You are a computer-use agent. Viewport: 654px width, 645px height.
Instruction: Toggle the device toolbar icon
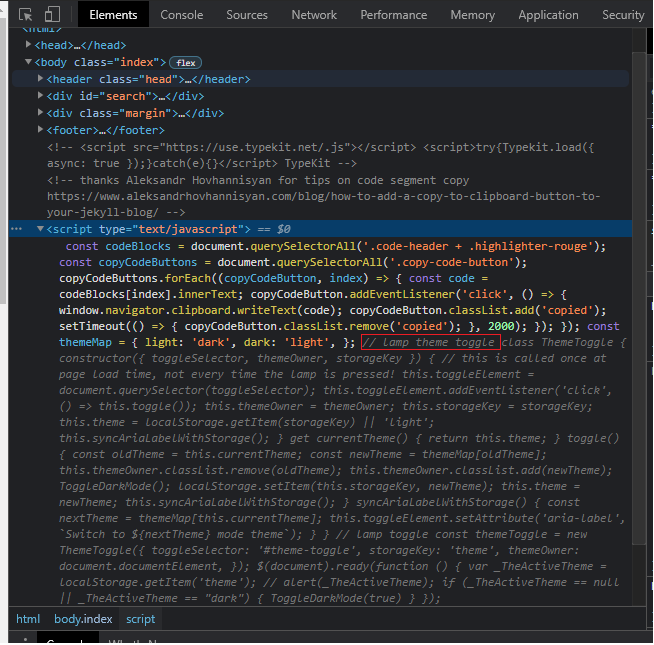pos(52,15)
